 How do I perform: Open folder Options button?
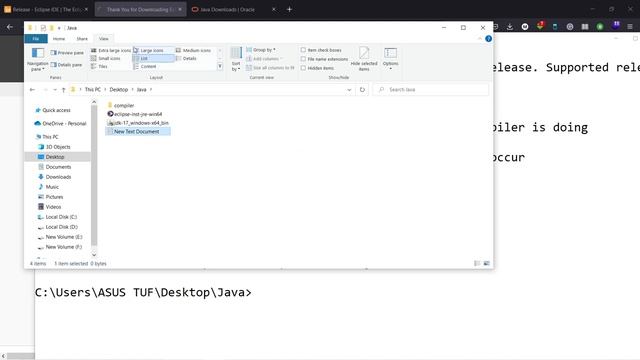tap(391, 59)
